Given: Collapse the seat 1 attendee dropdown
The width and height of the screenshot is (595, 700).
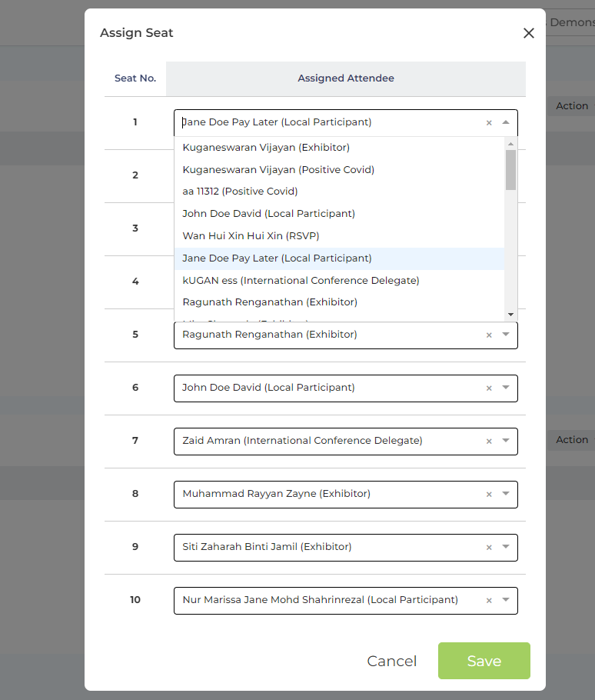Looking at the screenshot, I should [505, 122].
